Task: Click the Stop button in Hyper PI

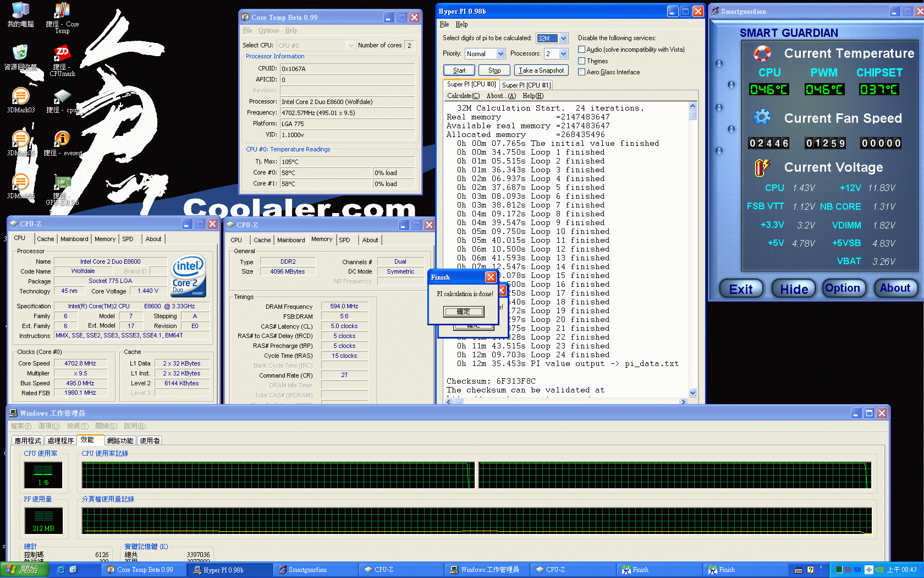Action: [494, 70]
